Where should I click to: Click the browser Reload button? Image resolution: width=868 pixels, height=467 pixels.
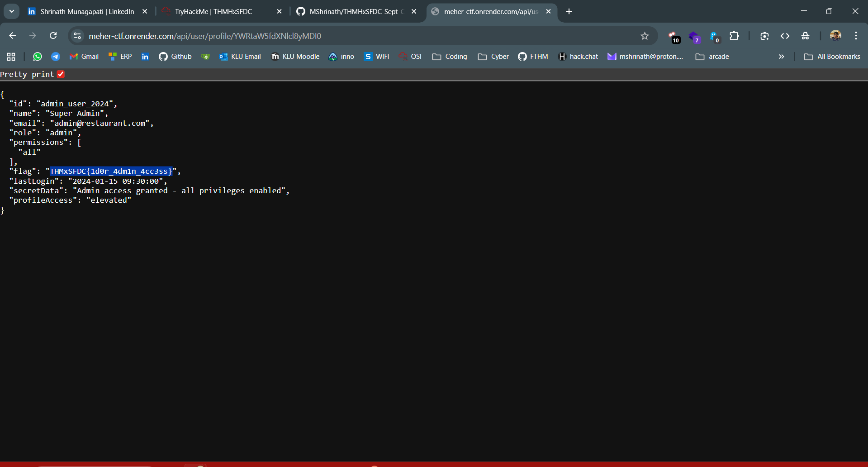(x=53, y=36)
